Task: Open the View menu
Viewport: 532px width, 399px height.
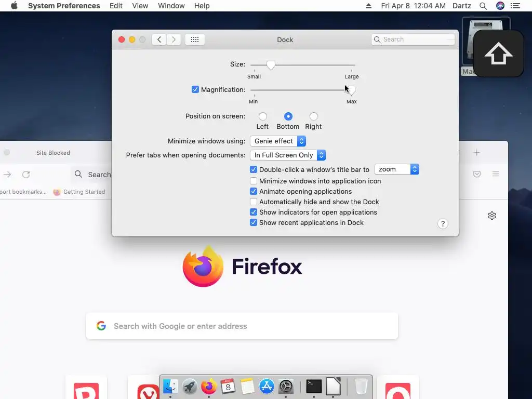Action: tap(140, 6)
